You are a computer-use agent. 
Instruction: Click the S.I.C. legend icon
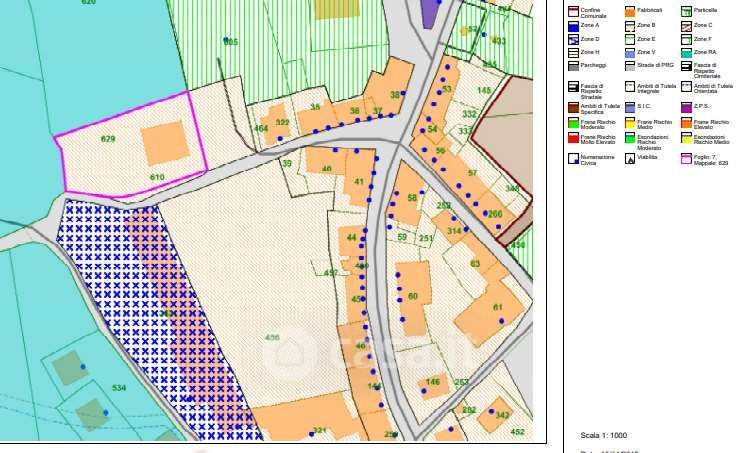pos(630,106)
